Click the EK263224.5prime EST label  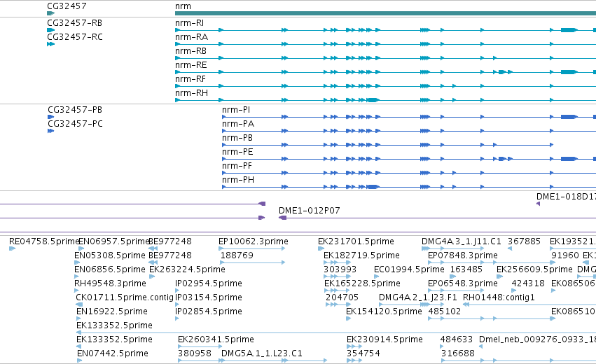point(188,269)
